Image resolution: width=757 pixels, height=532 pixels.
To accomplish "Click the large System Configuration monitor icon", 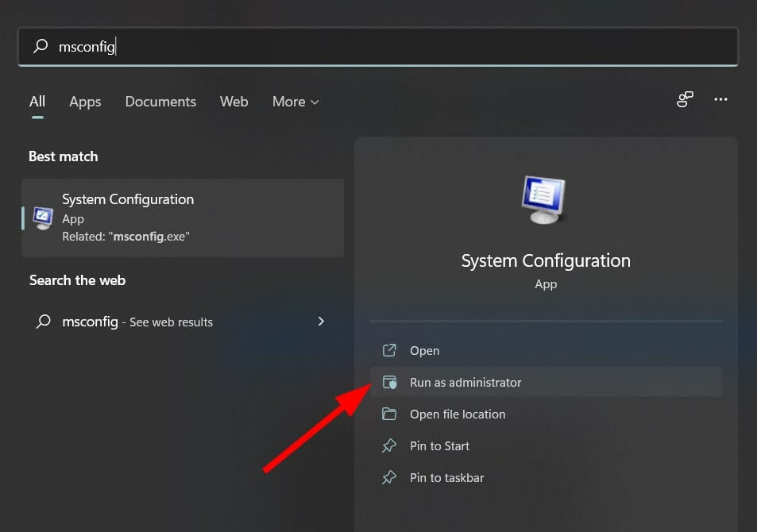I will click(545, 199).
